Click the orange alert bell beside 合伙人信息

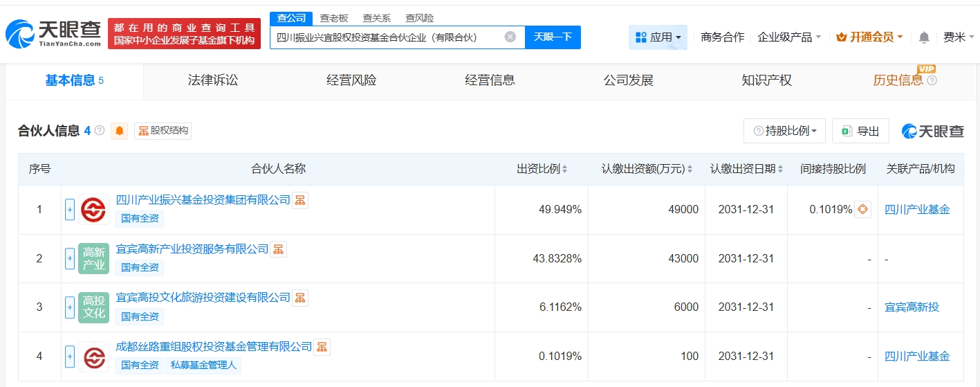[x=120, y=131]
